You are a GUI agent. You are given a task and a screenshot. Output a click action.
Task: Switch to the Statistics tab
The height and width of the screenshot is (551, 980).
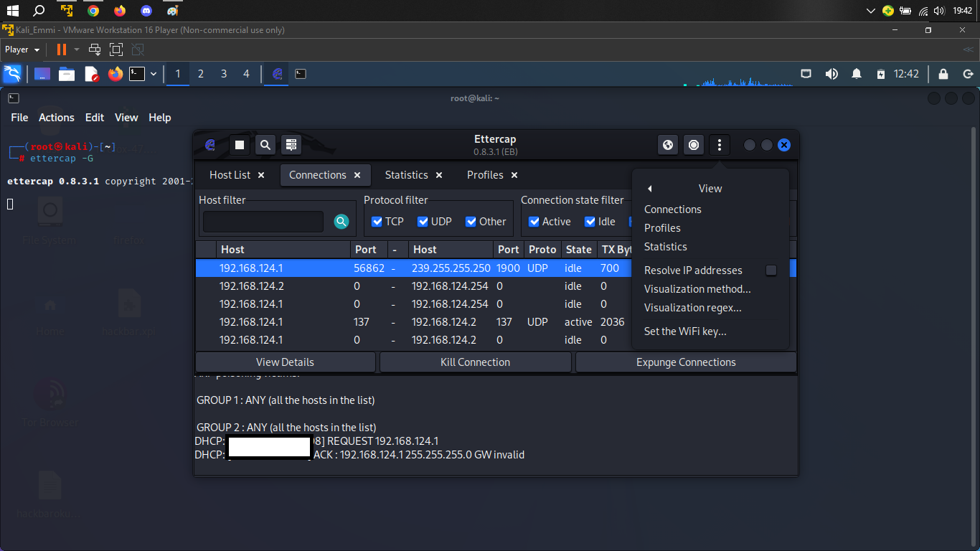coord(406,175)
